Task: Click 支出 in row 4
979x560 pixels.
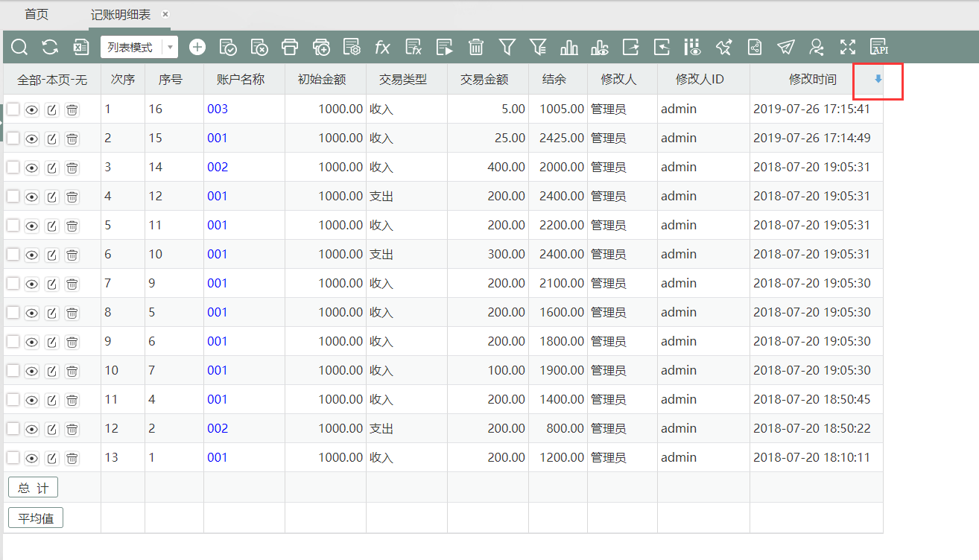Action: point(381,196)
